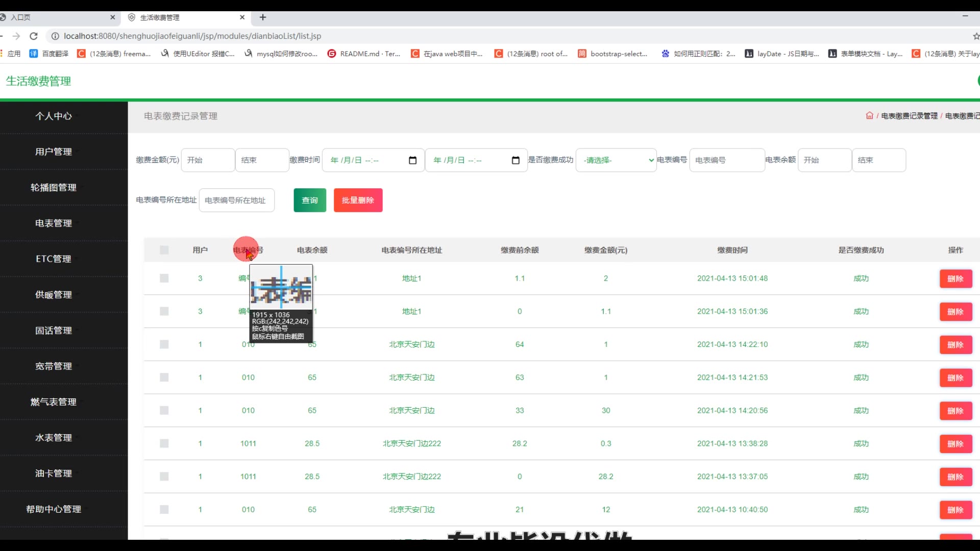Screen dimensions: 980x551
Task: Click the red 批量删除 button
Action: pyautogui.click(x=358, y=201)
